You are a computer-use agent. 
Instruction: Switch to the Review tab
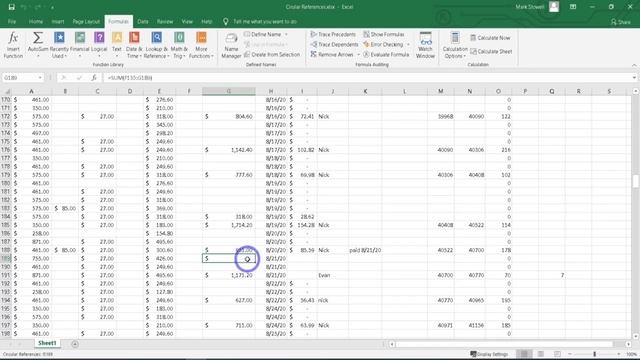[165, 22]
